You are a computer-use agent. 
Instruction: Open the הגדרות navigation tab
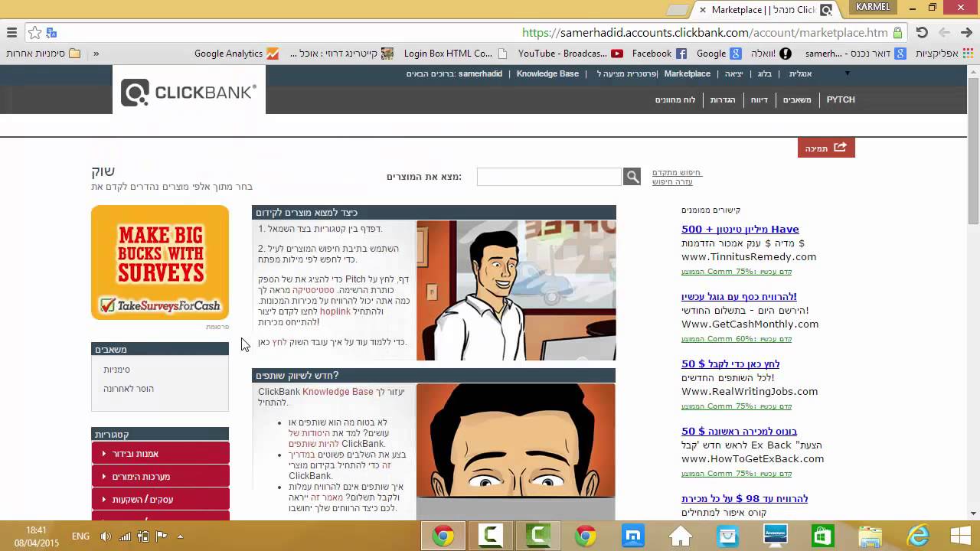[723, 99]
